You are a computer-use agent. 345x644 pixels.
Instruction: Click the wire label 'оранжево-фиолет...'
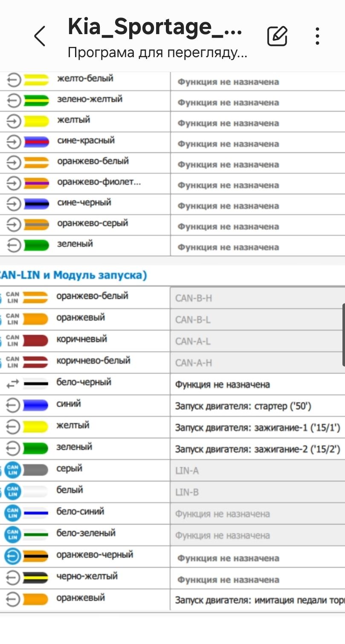pos(99,182)
